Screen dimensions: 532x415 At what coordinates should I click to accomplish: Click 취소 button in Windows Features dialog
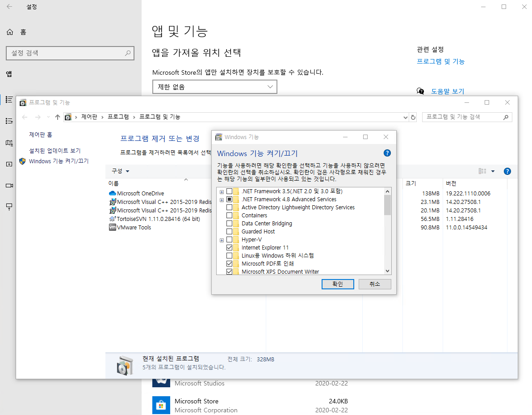coord(375,284)
